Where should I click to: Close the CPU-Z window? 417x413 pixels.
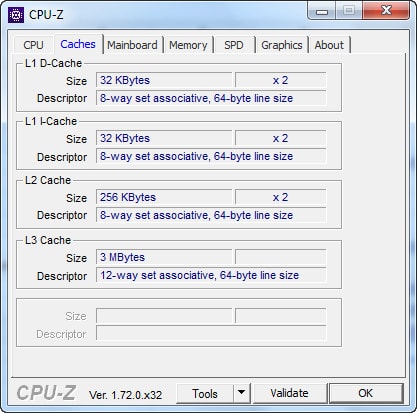386,11
